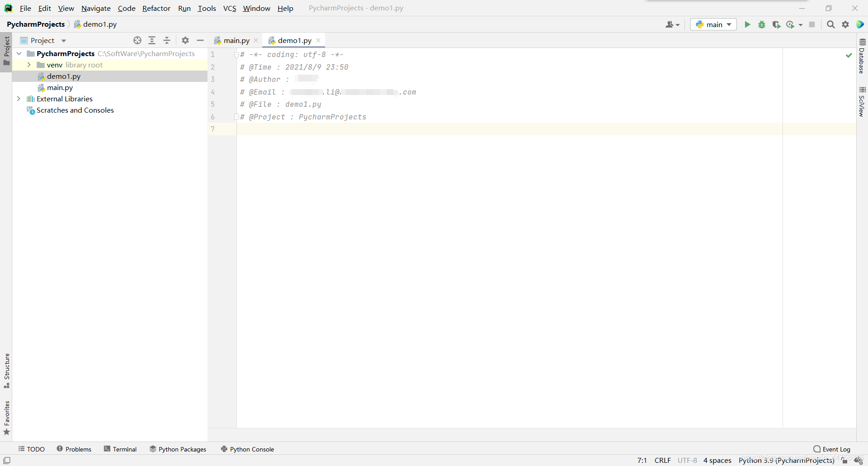Open the Refactor menu
Screen dimensions: 868x466
(156, 8)
